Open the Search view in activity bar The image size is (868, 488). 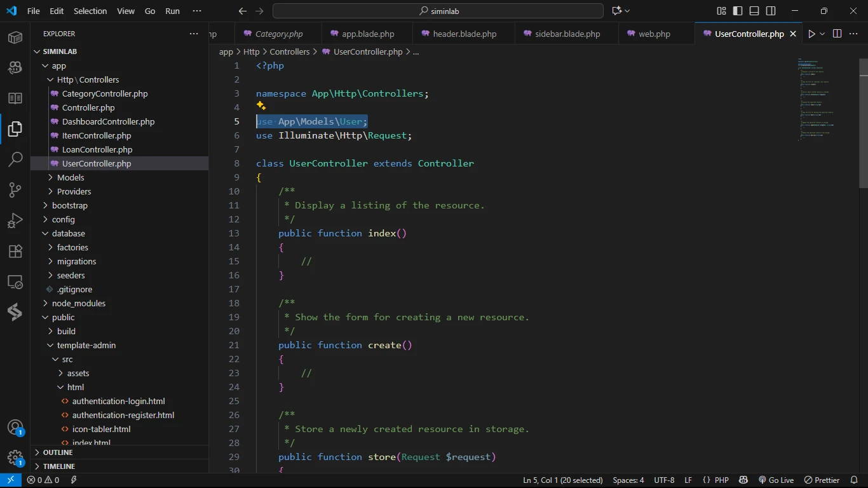tap(15, 159)
